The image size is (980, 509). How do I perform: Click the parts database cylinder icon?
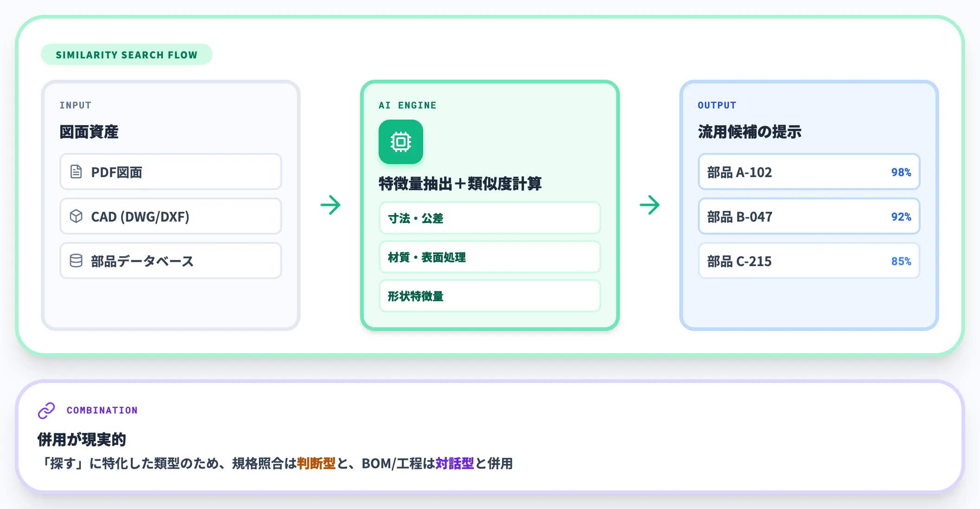pos(76,261)
